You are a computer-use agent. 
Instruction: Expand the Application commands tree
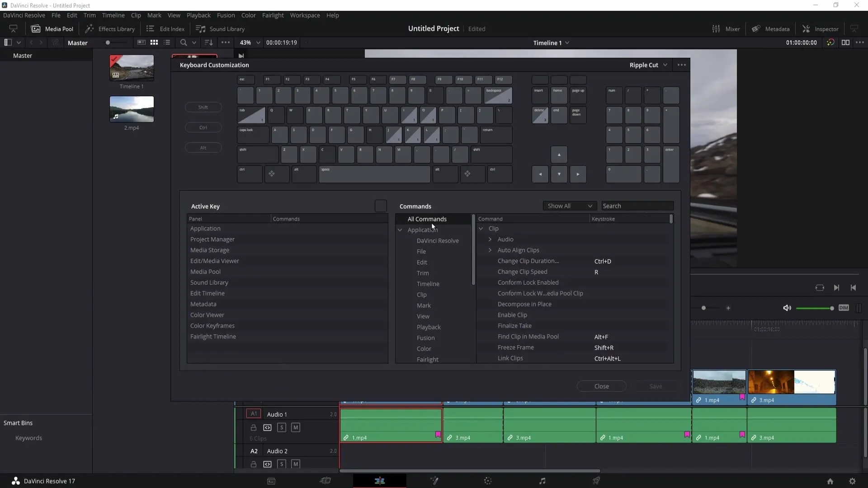400,230
